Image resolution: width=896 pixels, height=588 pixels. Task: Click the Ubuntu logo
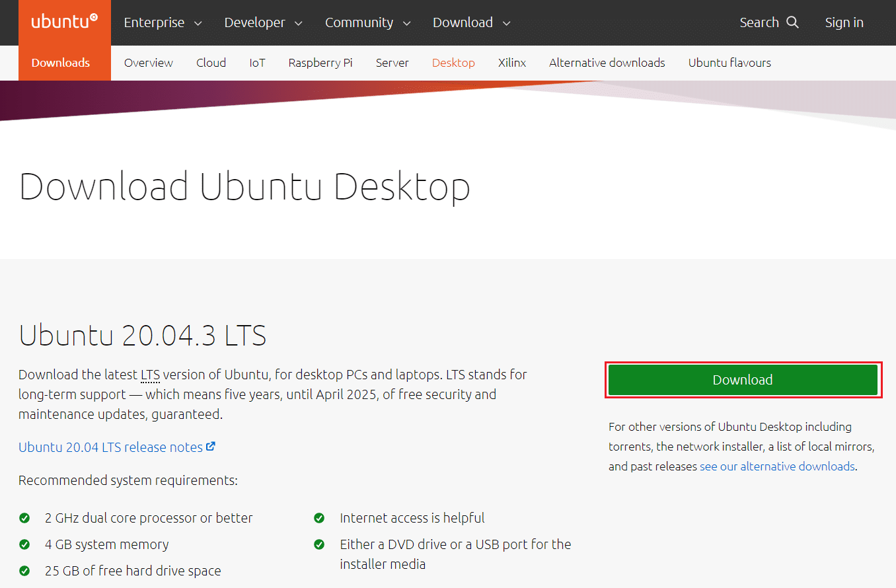coord(63,20)
